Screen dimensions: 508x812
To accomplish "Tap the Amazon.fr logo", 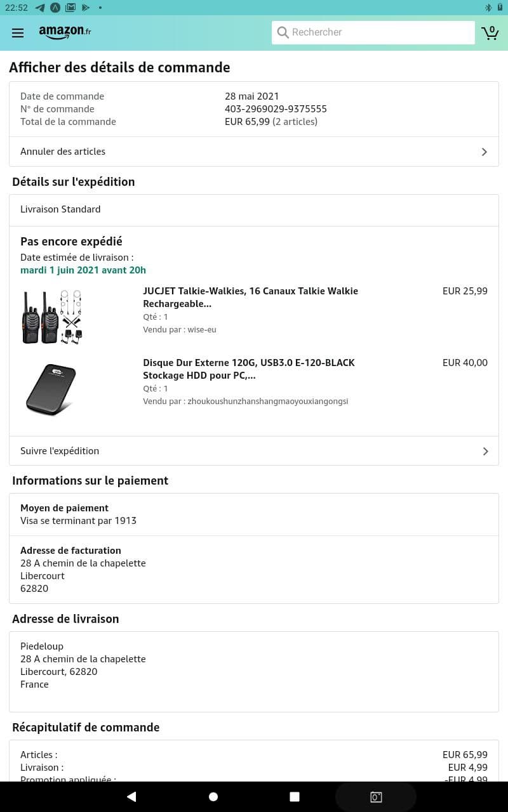I will [65, 32].
